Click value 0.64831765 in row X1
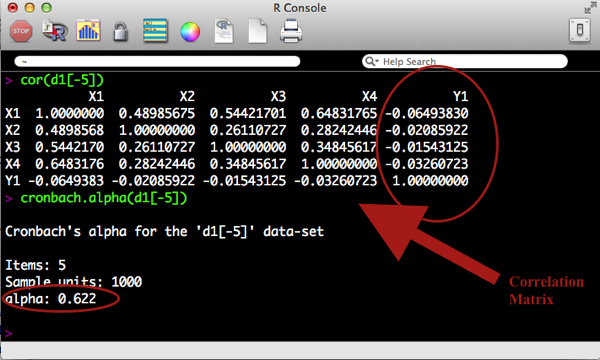The image size is (600, 360). point(339,113)
